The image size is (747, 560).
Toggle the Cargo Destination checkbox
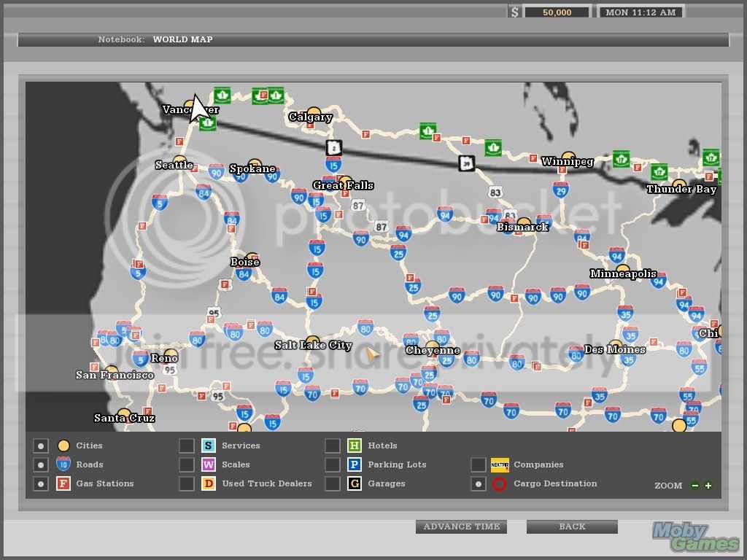point(479,484)
